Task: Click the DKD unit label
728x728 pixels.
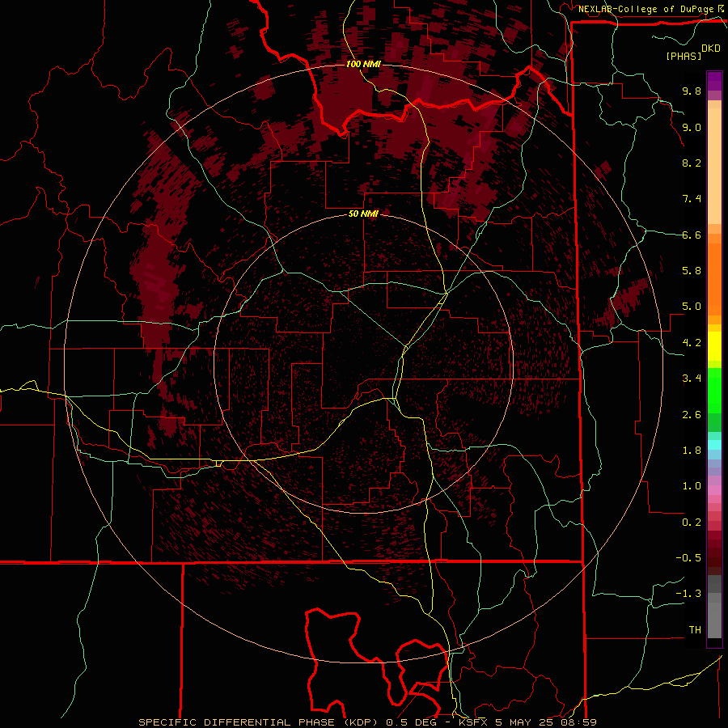Action: click(711, 49)
